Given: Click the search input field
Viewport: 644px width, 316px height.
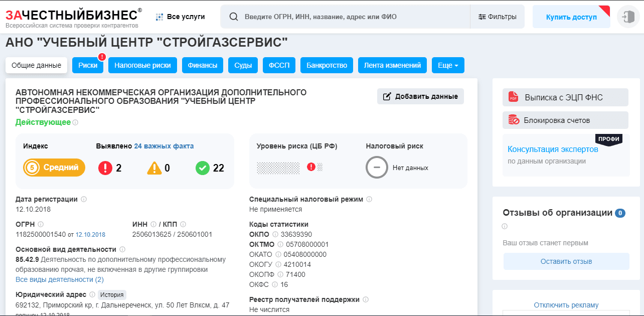Looking at the screenshot, I should click(351, 17).
